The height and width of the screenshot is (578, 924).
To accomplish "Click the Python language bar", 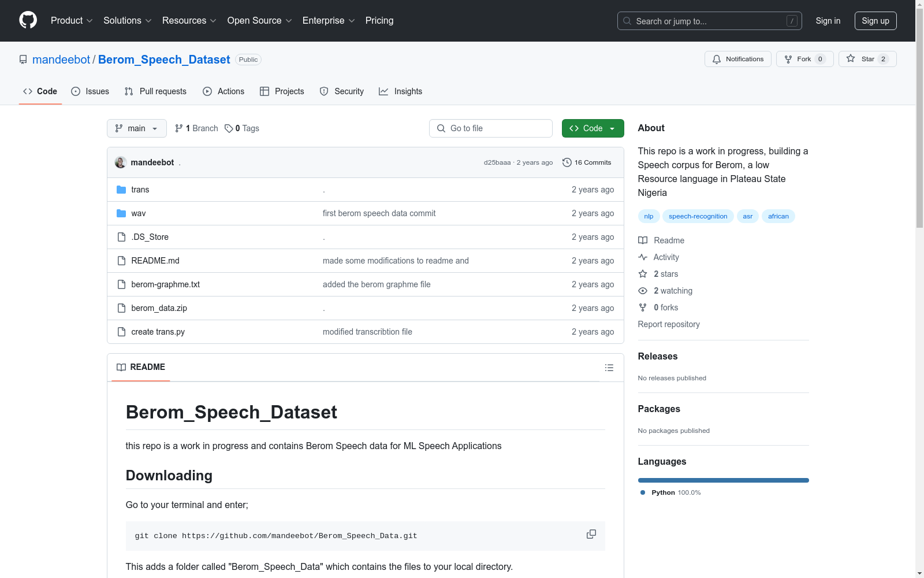I will 724,480.
